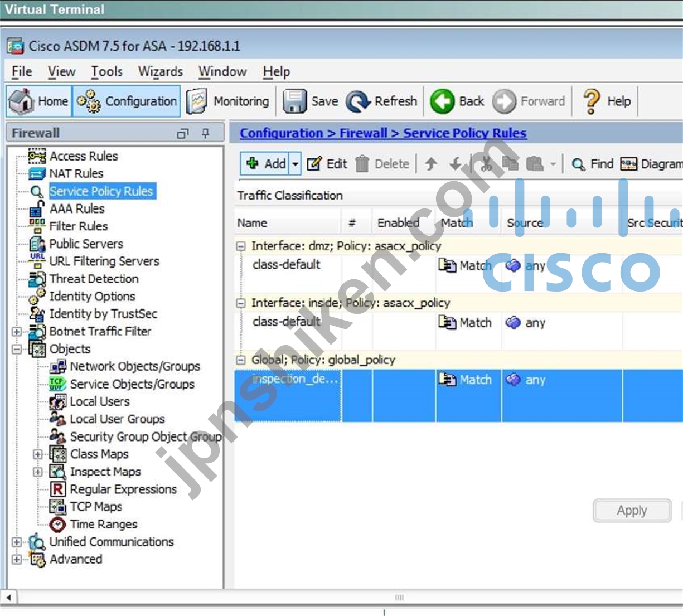This screenshot has height=616, width=683.
Task: Click the Refresh arrow icon
Action: (x=358, y=101)
